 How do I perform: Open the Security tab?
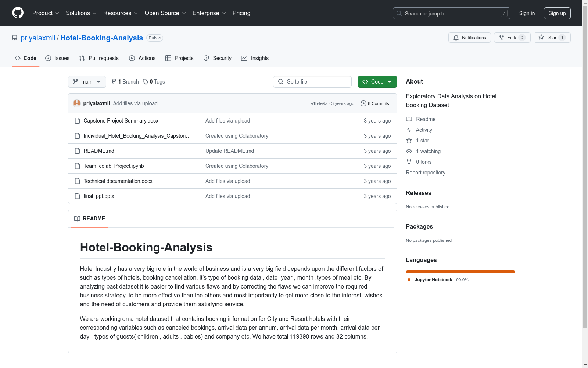point(217,58)
